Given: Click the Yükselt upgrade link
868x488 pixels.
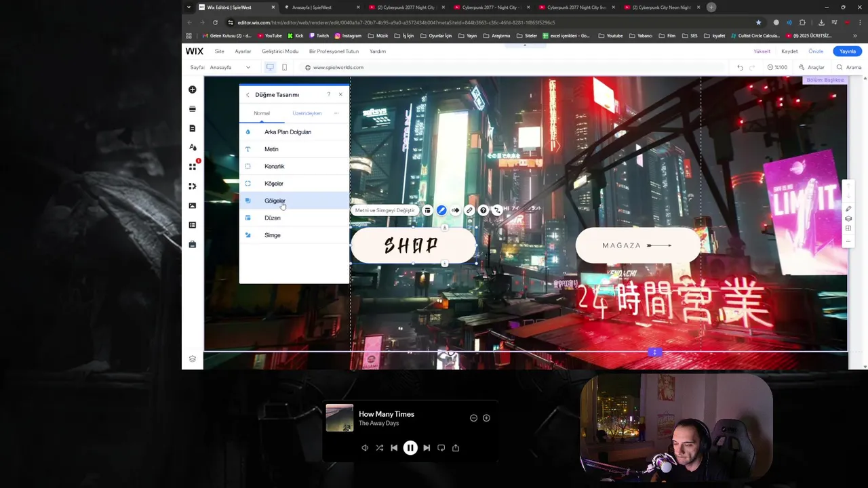Looking at the screenshot, I should point(762,51).
